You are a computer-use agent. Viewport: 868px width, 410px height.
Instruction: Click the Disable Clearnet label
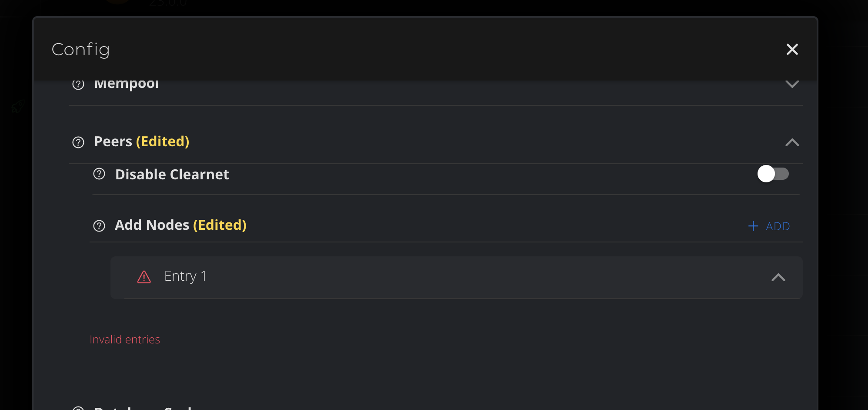coord(172,174)
